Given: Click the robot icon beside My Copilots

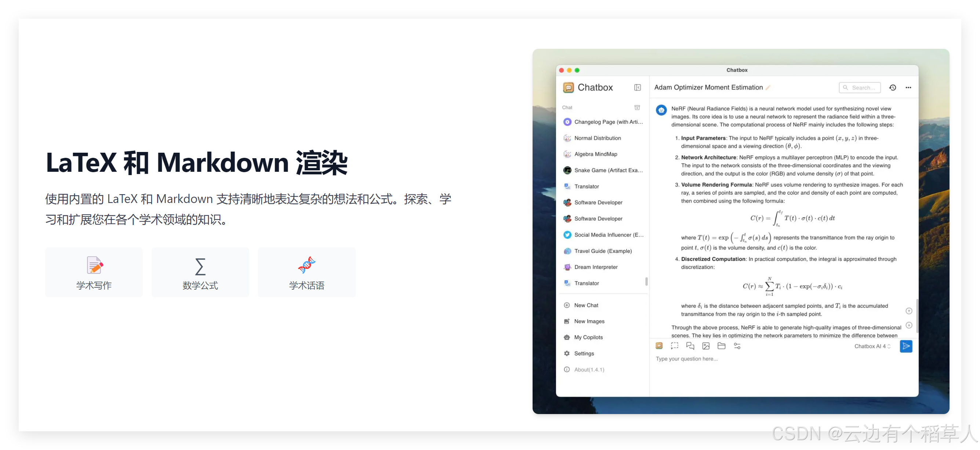Looking at the screenshot, I should [566, 337].
